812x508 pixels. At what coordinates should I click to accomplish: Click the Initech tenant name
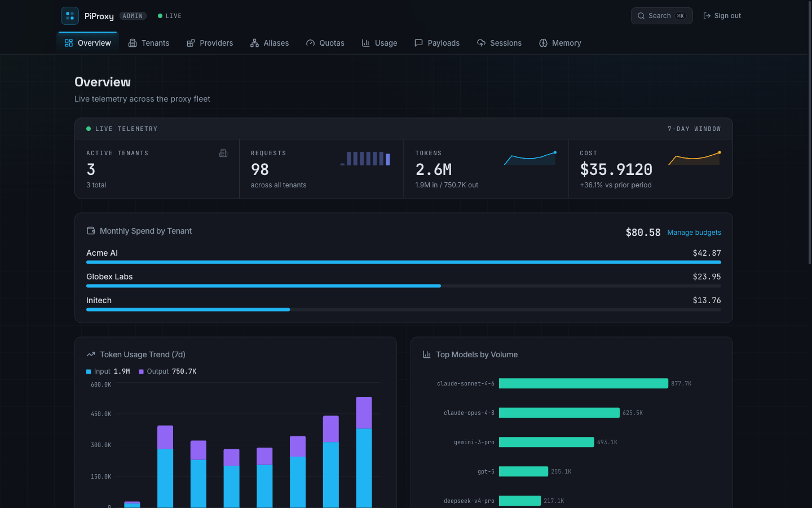pyautogui.click(x=99, y=300)
